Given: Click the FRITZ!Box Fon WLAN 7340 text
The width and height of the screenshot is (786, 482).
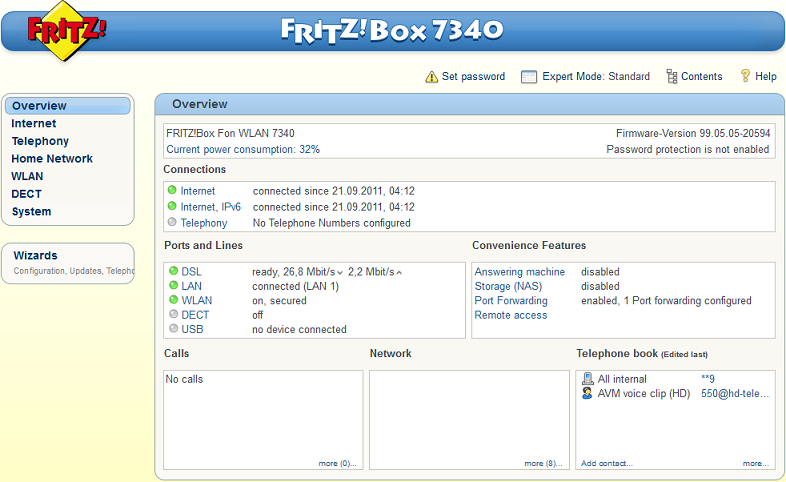Looking at the screenshot, I should coord(230,133).
